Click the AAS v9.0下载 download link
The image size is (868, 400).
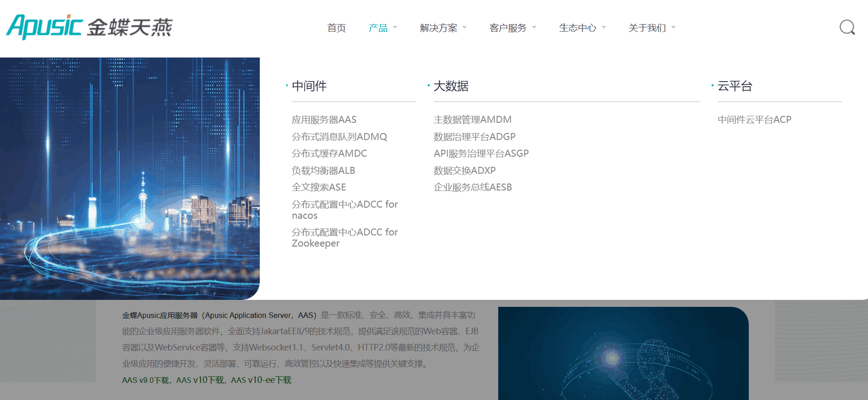145,380
